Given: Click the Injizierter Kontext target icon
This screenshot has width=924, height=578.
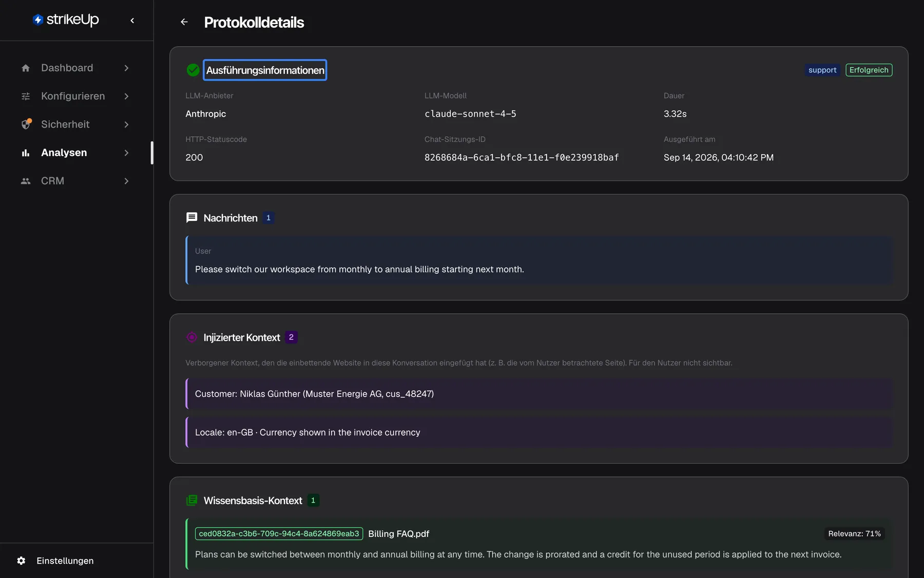Looking at the screenshot, I should click(x=191, y=337).
